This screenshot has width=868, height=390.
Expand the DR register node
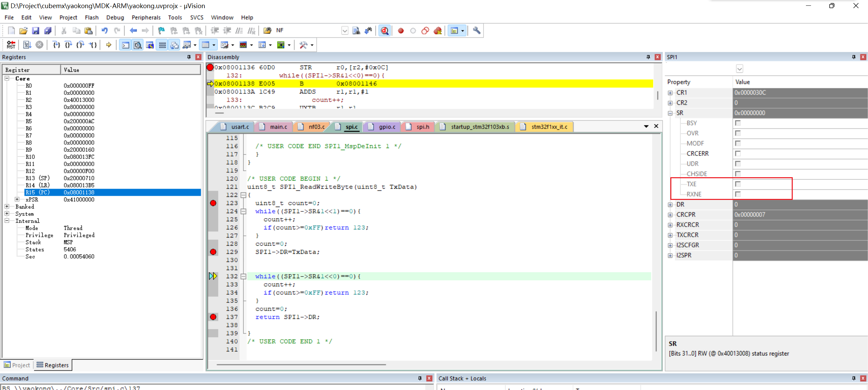click(670, 205)
